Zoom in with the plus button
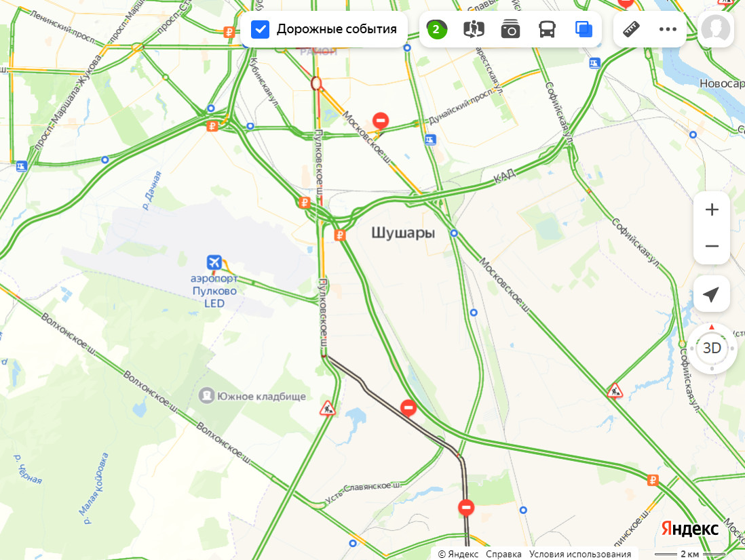 coord(712,209)
